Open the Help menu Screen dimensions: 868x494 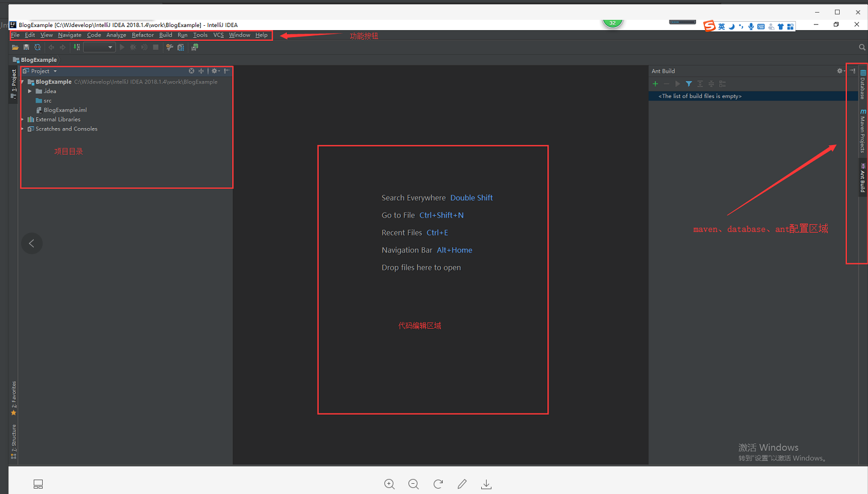261,35
